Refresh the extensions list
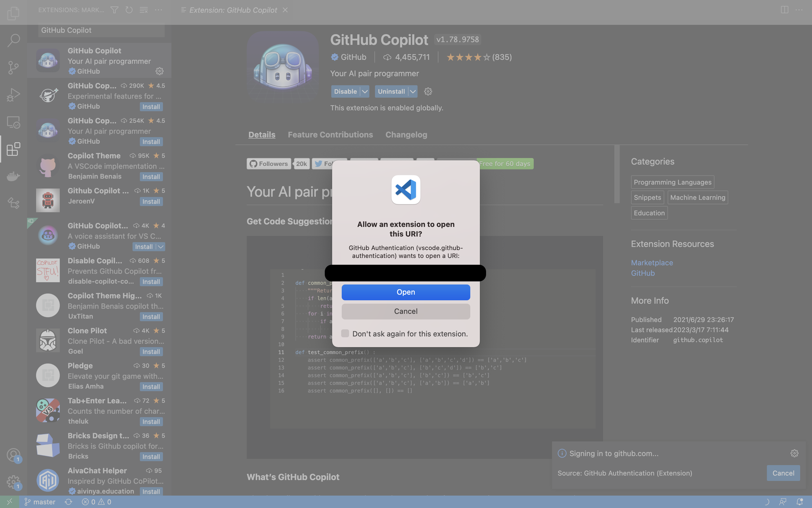This screenshot has height=508, width=812. pyautogui.click(x=129, y=10)
